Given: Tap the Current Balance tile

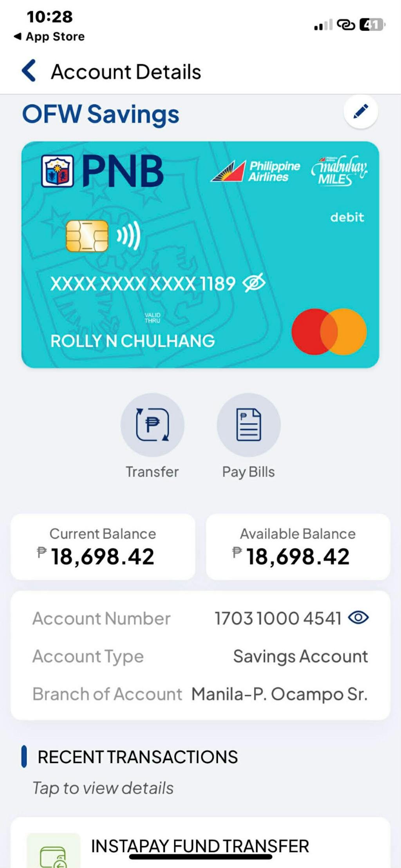Looking at the screenshot, I should 103,547.
